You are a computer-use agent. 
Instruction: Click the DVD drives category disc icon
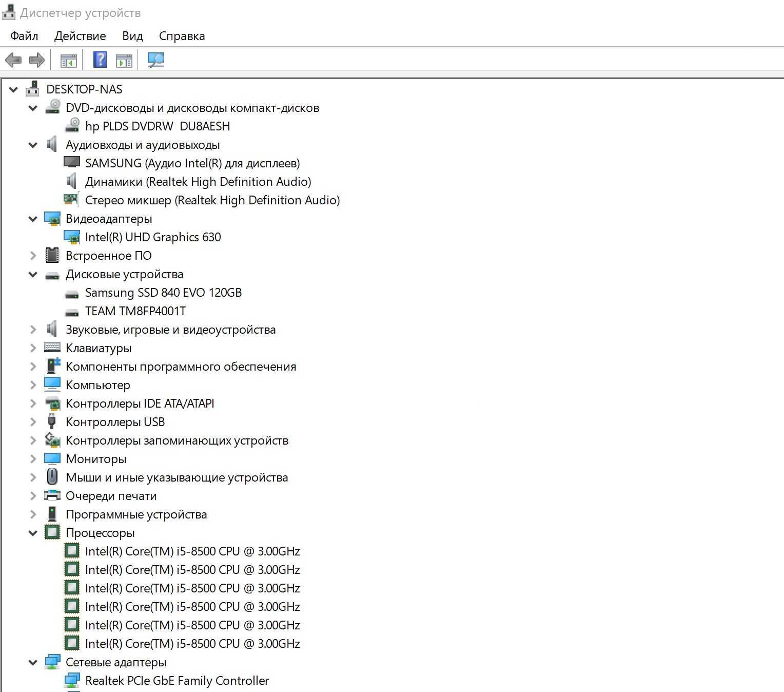click(x=52, y=107)
